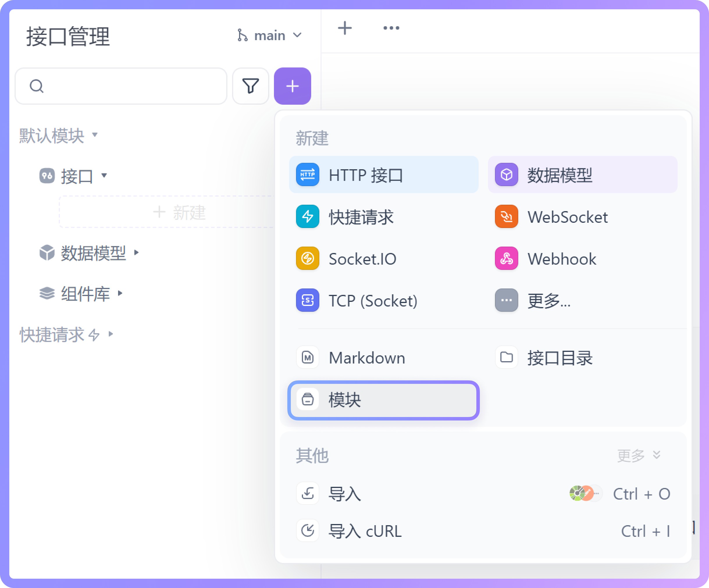The height and width of the screenshot is (588, 709).
Task: Open the filter funnel icon
Action: [250, 86]
